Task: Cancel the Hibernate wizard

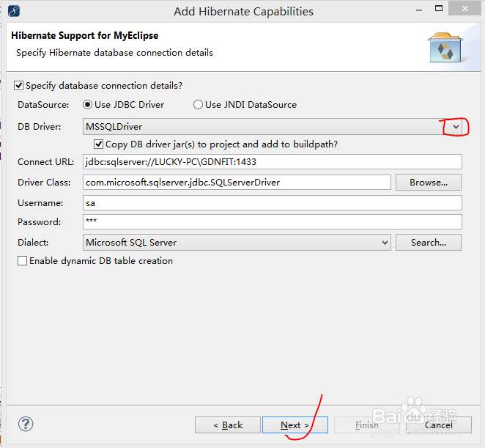Action: (438, 425)
